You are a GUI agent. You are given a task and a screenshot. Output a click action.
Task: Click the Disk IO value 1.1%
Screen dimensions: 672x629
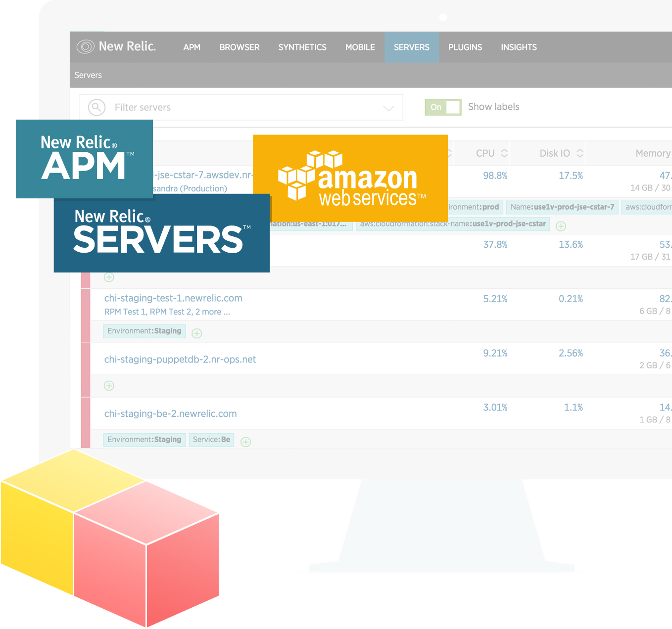(574, 408)
